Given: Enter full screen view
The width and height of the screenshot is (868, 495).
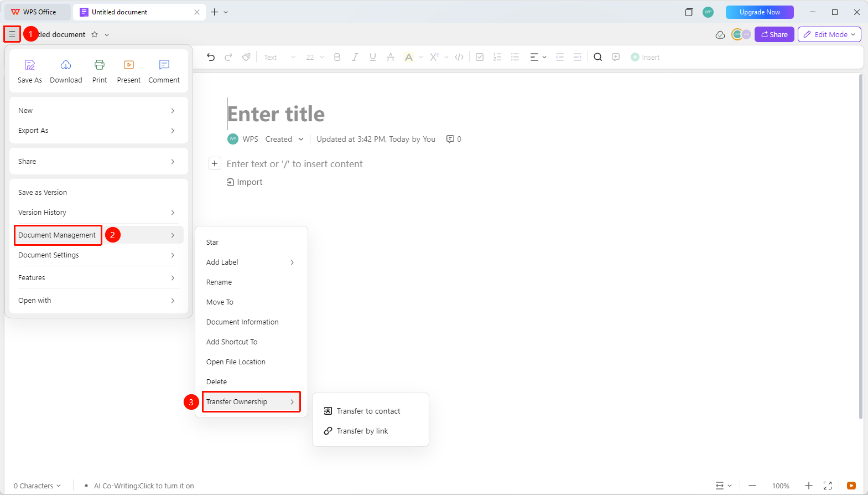Looking at the screenshot, I should click(x=828, y=486).
